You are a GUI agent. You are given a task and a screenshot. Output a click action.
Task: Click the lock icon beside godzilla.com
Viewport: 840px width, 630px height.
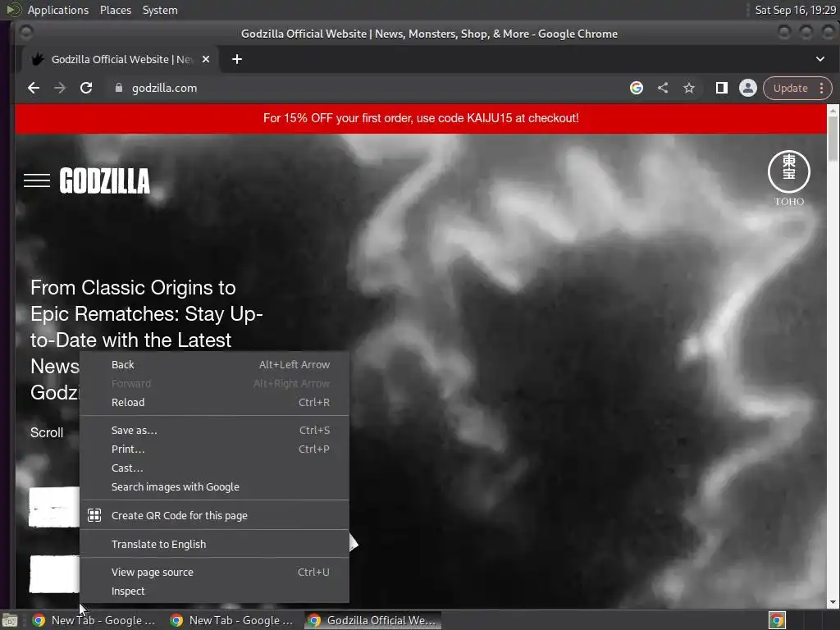point(119,88)
